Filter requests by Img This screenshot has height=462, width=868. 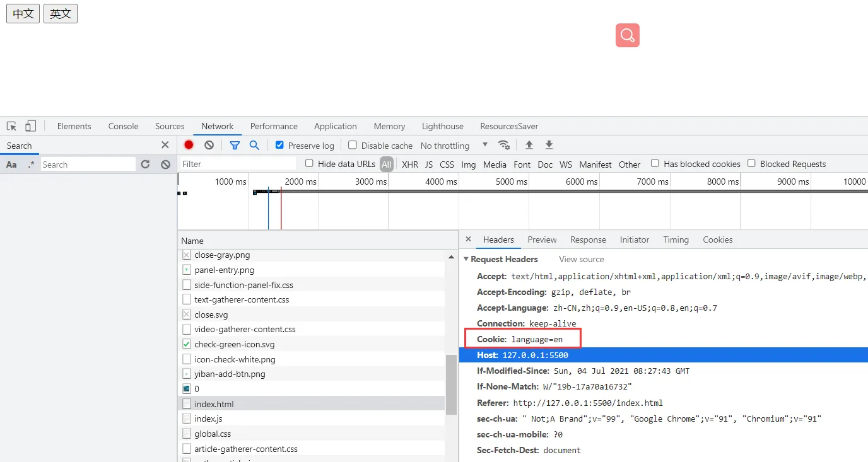pos(469,165)
